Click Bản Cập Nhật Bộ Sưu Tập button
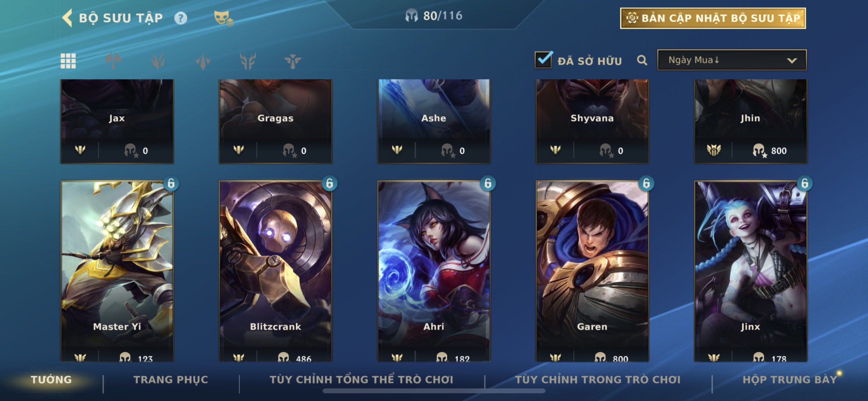 point(713,18)
